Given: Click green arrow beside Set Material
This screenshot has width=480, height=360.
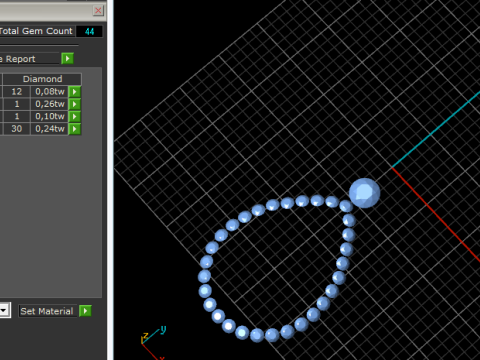Looking at the screenshot, I should [x=85, y=311].
